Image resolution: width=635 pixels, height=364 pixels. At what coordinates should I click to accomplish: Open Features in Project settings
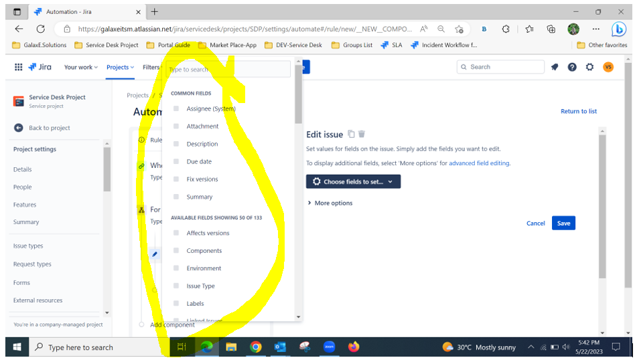(25, 205)
